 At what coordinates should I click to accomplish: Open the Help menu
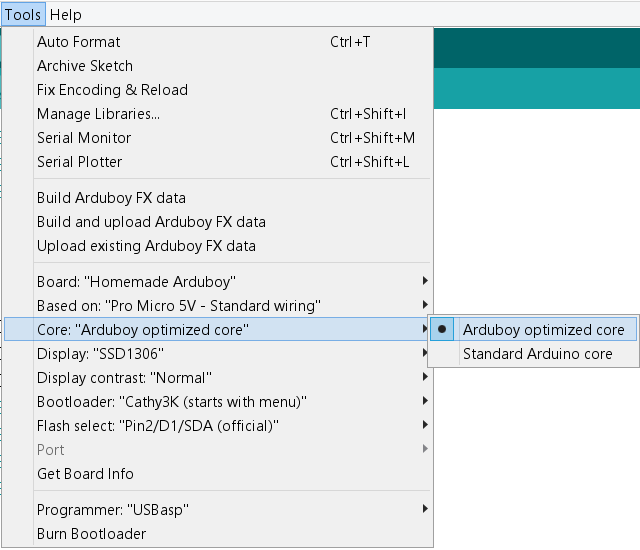click(66, 15)
